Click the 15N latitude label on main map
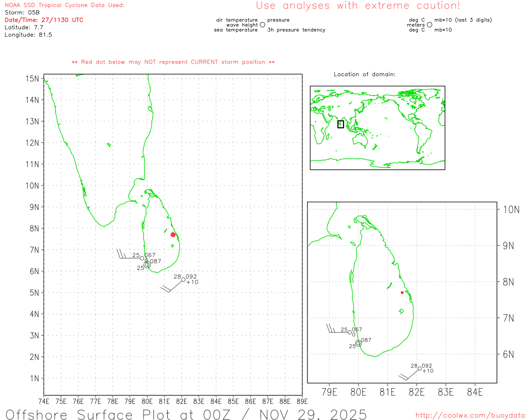This screenshot has width=525, height=420. 32,78
